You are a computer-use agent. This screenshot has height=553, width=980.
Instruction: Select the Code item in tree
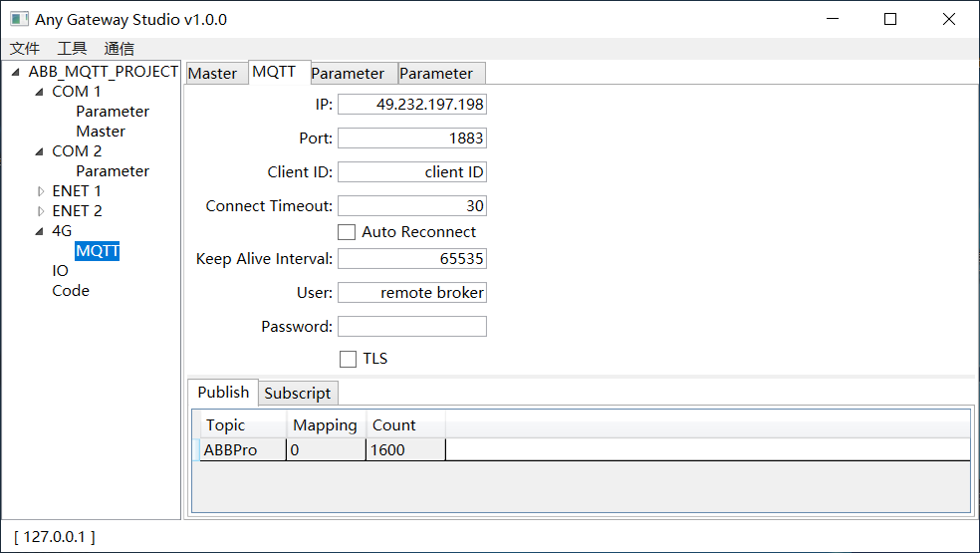(x=71, y=291)
